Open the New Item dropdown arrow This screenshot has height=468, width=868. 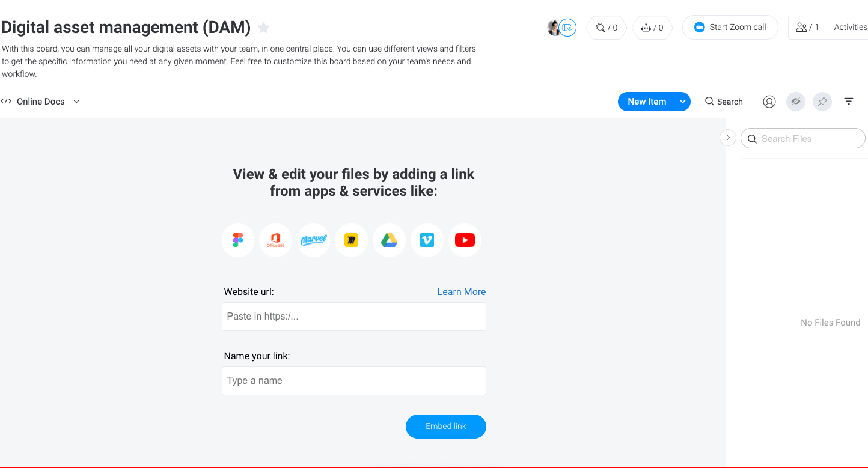pos(682,101)
